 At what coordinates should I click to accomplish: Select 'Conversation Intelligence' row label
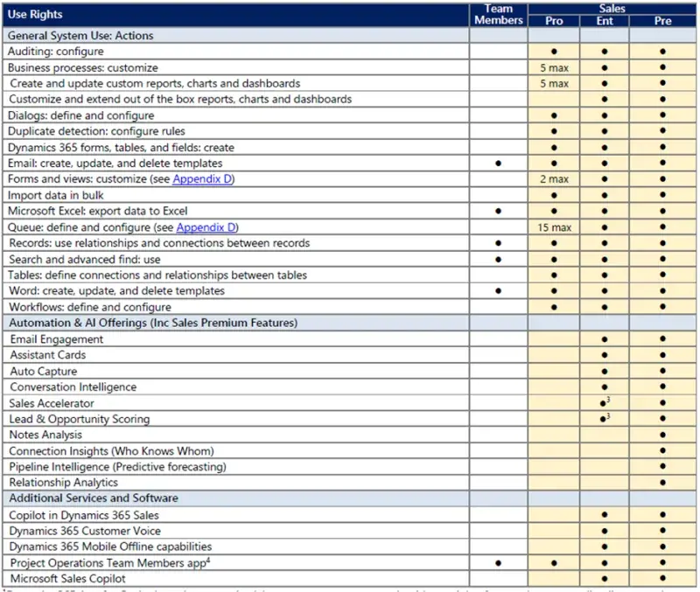pyautogui.click(x=73, y=387)
